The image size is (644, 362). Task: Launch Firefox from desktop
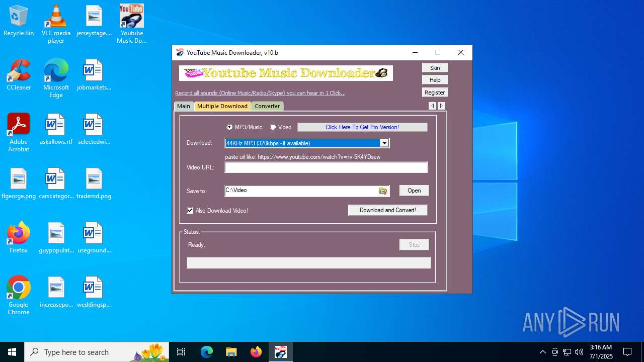tap(19, 237)
